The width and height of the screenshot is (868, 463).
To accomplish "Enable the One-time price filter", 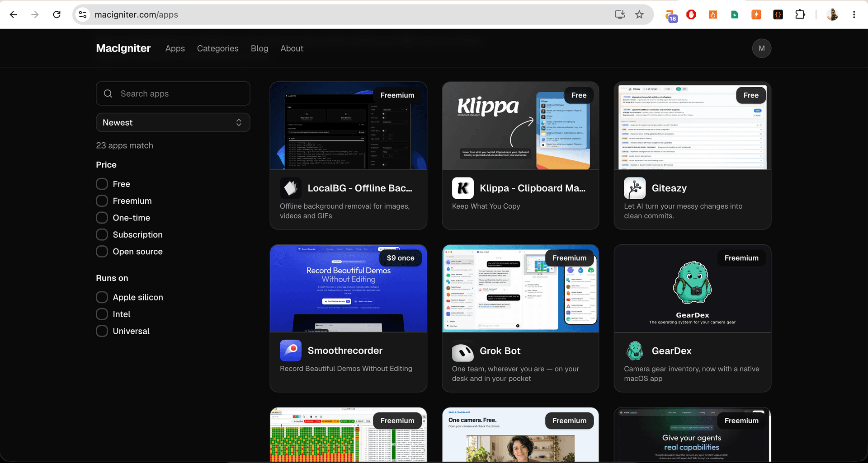I will point(102,218).
